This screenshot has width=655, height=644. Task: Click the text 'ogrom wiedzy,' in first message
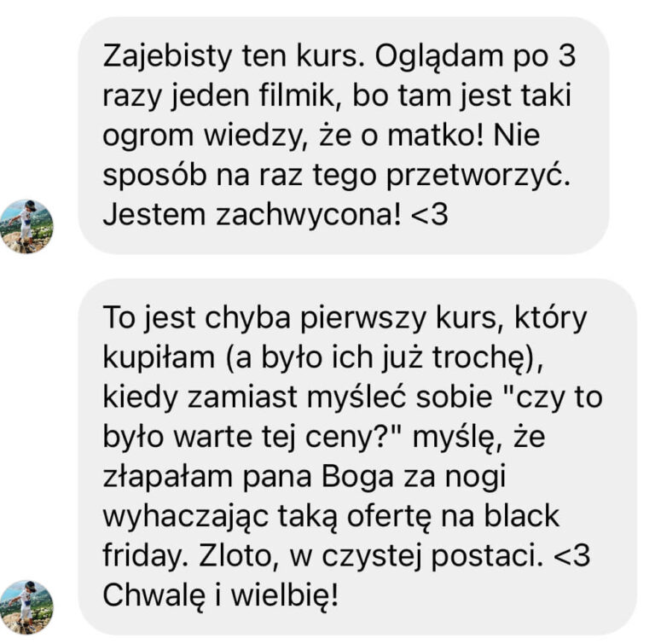206,136
